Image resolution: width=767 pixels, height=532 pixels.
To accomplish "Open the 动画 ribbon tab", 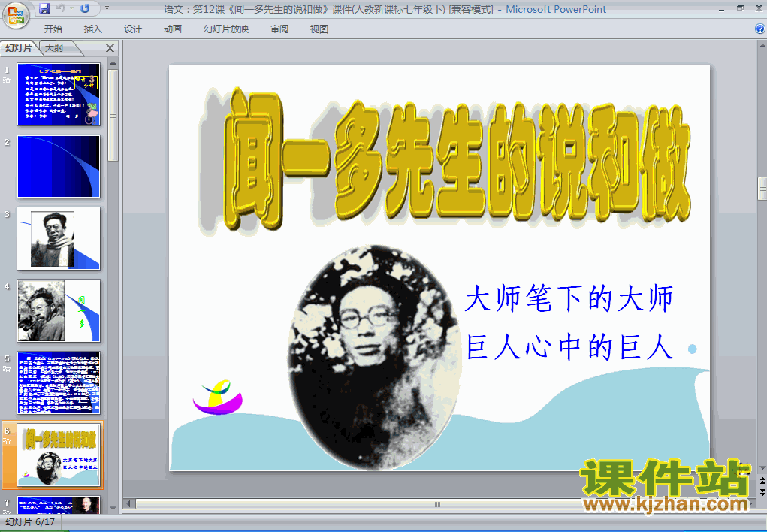I will (x=173, y=29).
